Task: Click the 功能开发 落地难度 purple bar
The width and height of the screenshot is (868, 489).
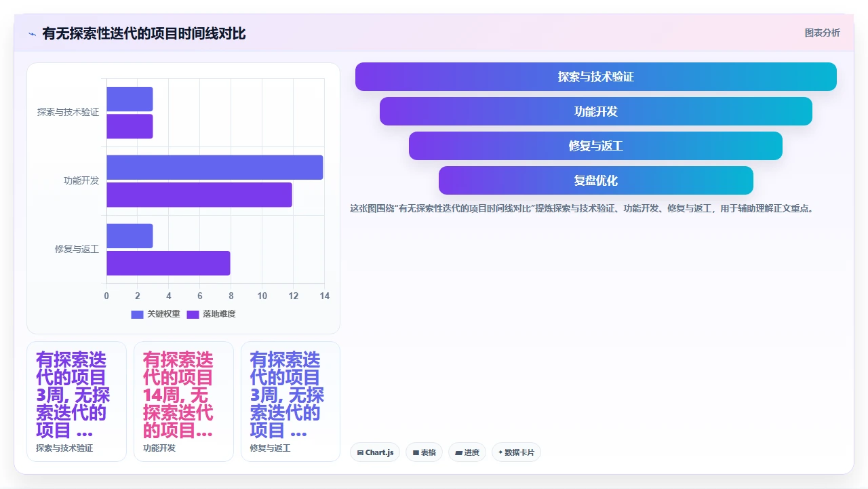Action: tap(199, 195)
